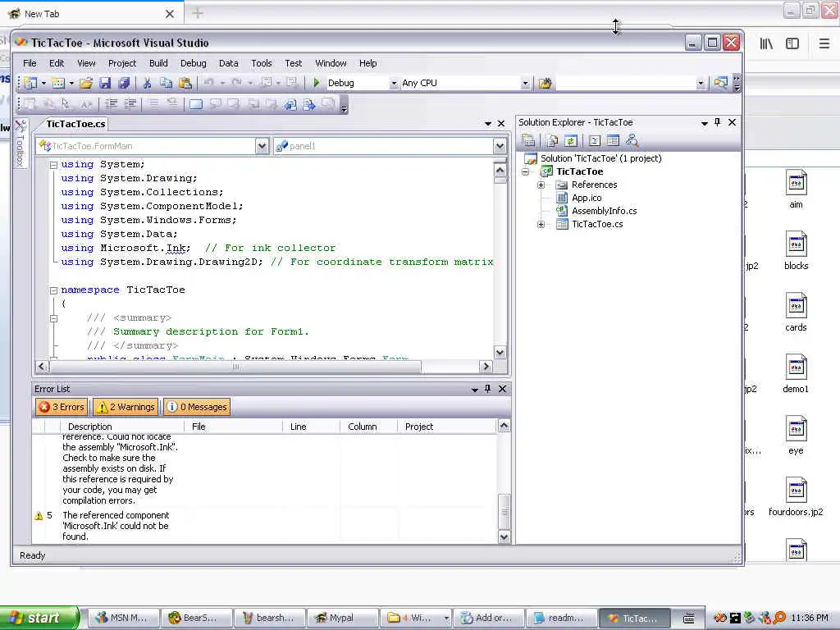Switch to Mypal taskbar button
Screen dimensions: 840x630
(x=343, y=618)
